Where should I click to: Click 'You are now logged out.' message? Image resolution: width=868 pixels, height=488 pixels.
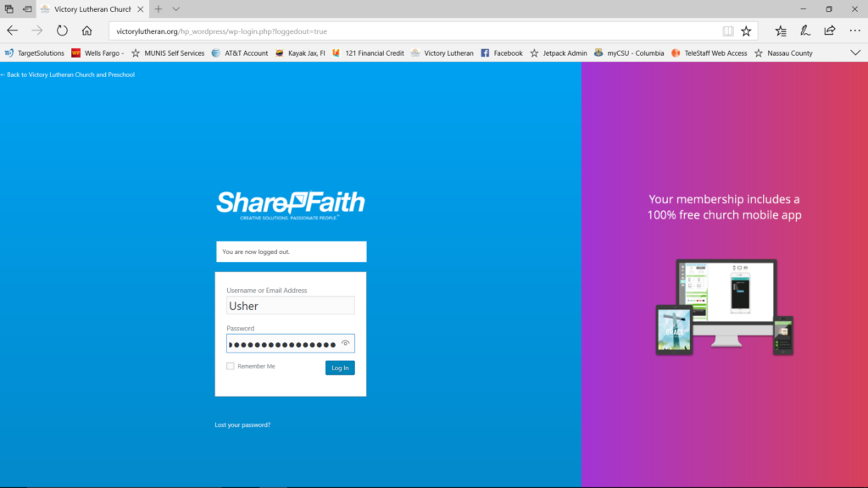292,252
